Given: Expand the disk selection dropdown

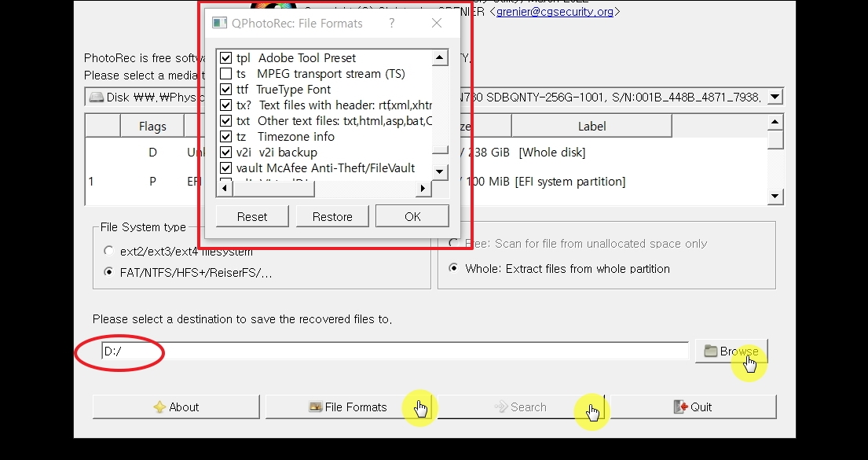Looking at the screenshot, I should [x=775, y=97].
